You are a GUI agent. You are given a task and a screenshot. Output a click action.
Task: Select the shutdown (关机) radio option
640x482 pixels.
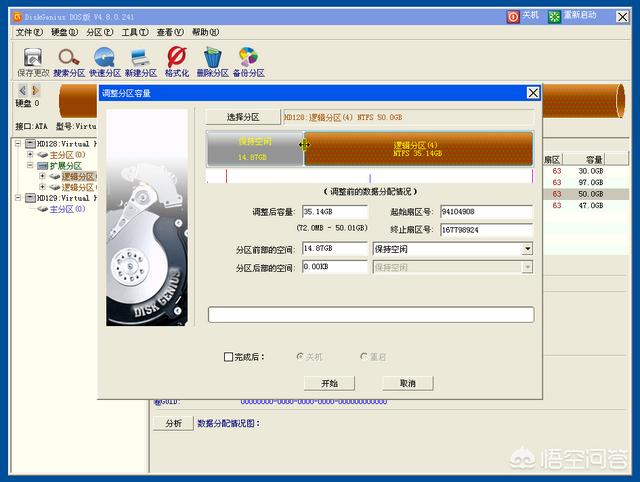tap(300, 357)
